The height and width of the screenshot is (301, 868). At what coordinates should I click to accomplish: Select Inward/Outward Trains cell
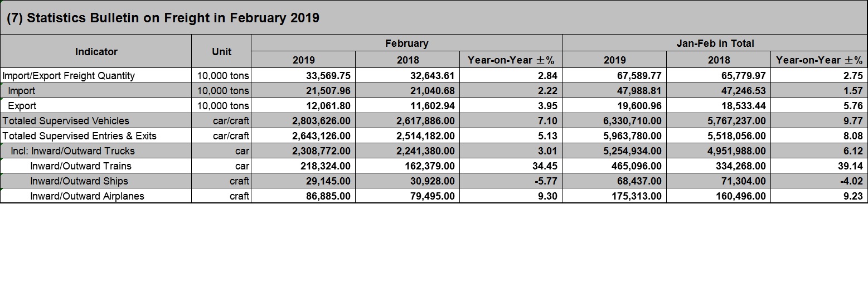pyautogui.click(x=96, y=166)
